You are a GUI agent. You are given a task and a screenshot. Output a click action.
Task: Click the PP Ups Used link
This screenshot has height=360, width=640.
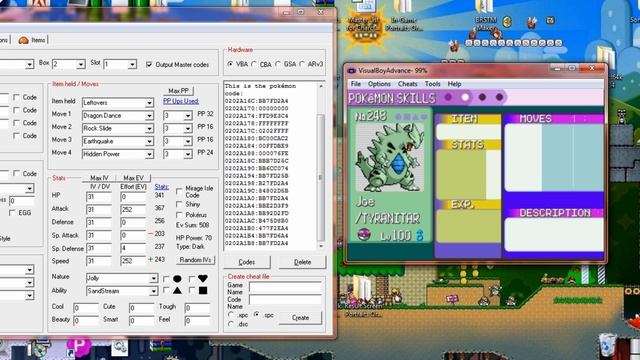pos(181,101)
